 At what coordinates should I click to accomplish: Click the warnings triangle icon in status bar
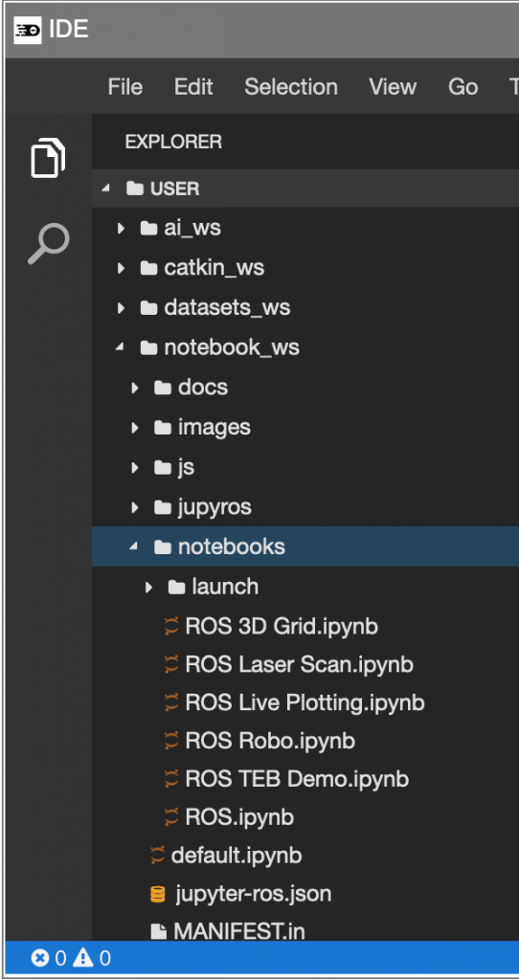pyautogui.click(x=83, y=958)
